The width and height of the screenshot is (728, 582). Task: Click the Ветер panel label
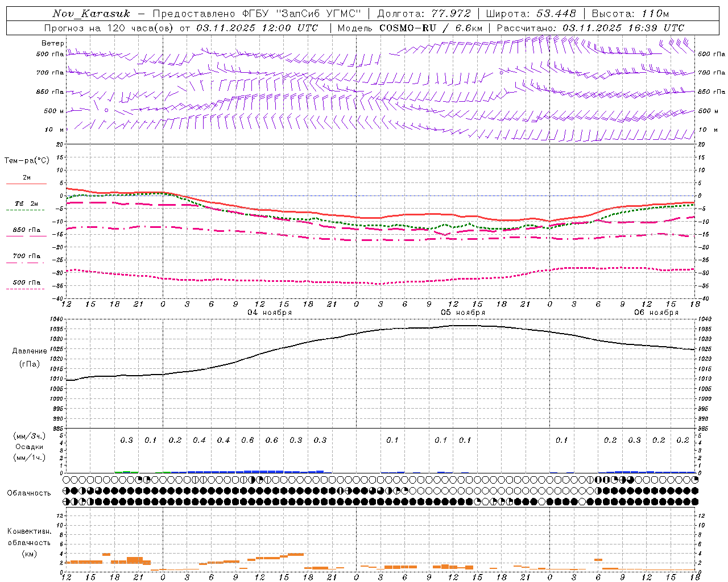tap(53, 43)
